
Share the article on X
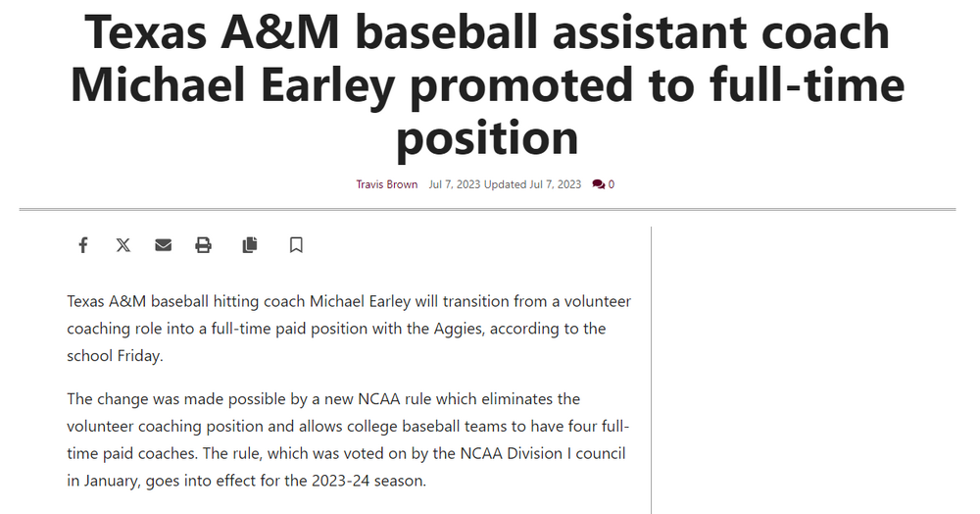click(122, 245)
